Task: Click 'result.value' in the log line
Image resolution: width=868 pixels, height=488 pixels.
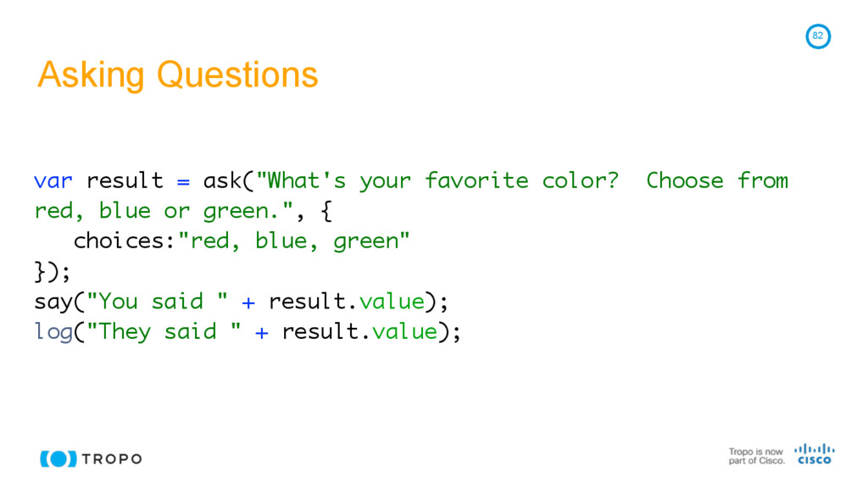Action: 359,331
